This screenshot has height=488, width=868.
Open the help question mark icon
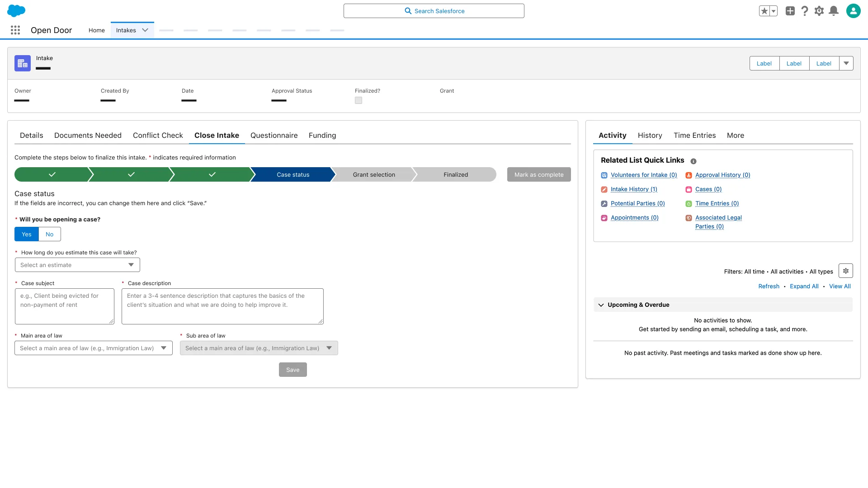point(805,11)
